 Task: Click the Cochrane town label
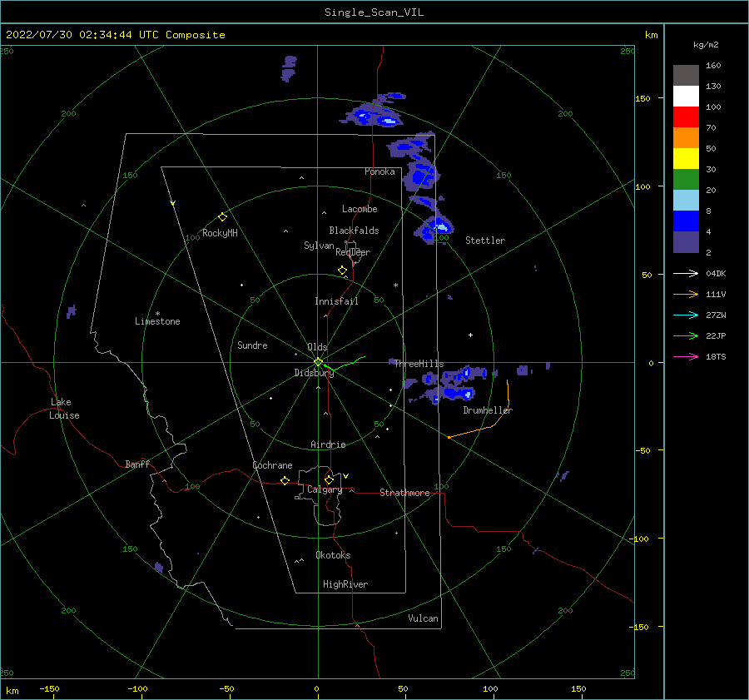coord(272,465)
